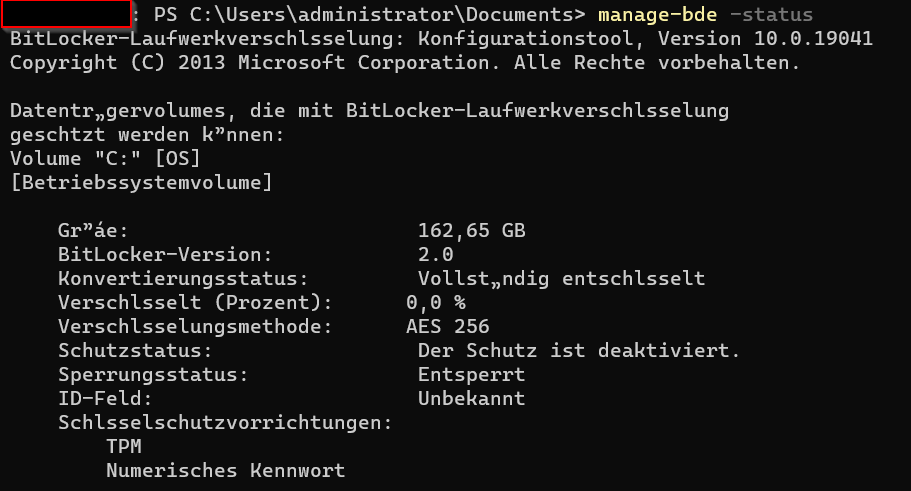Click the Vollständig entschlüsselt status value
Viewport: 911px width, 491px height.
coord(561,278)
